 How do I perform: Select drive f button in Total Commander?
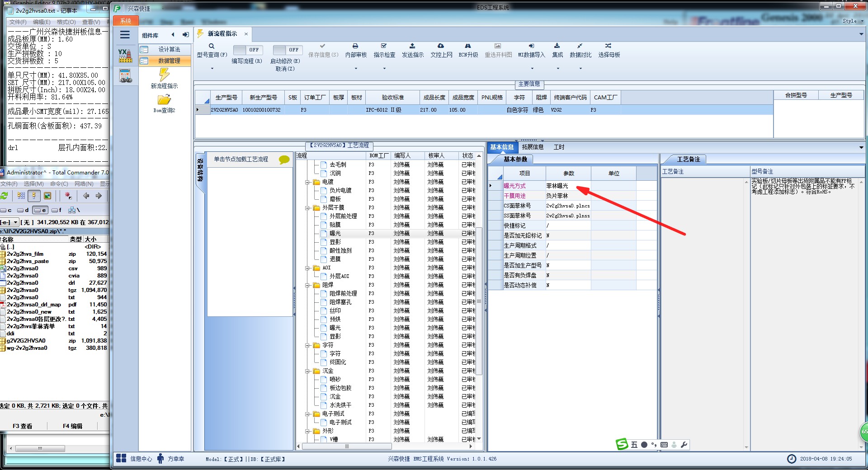tap(57, 210)
